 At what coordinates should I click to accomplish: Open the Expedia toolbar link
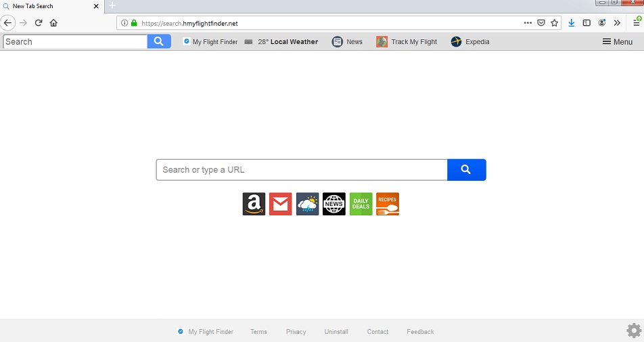tap(470, 41)
